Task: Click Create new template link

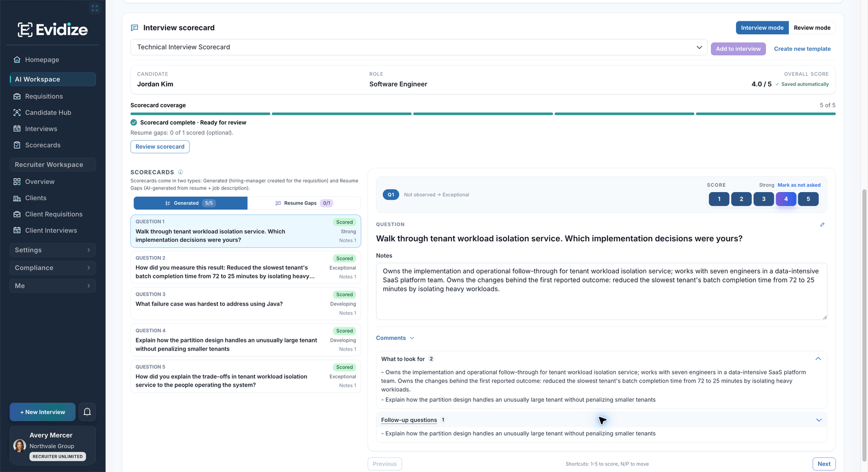Action: (x=802, y=49)
